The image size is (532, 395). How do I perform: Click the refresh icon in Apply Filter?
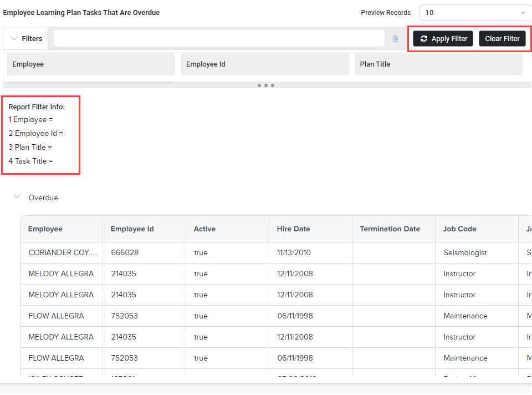pyautogui.click(x=424, y=39)
